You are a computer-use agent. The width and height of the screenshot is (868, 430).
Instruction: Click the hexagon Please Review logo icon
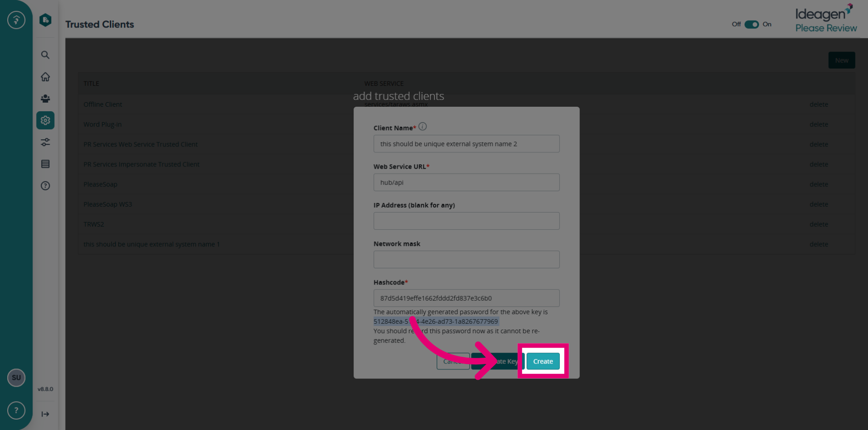45,20
